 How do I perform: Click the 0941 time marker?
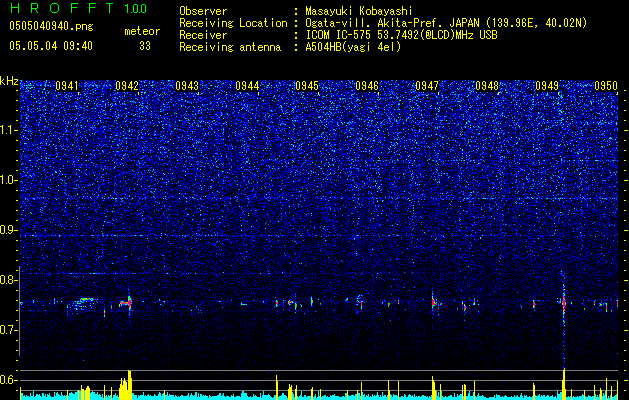tap(67, 86)
